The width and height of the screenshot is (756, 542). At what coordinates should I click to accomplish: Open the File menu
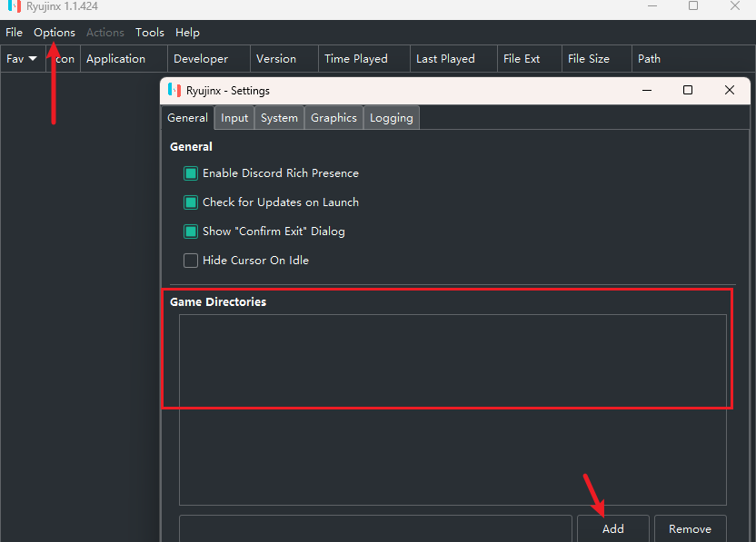coord(14,33)
